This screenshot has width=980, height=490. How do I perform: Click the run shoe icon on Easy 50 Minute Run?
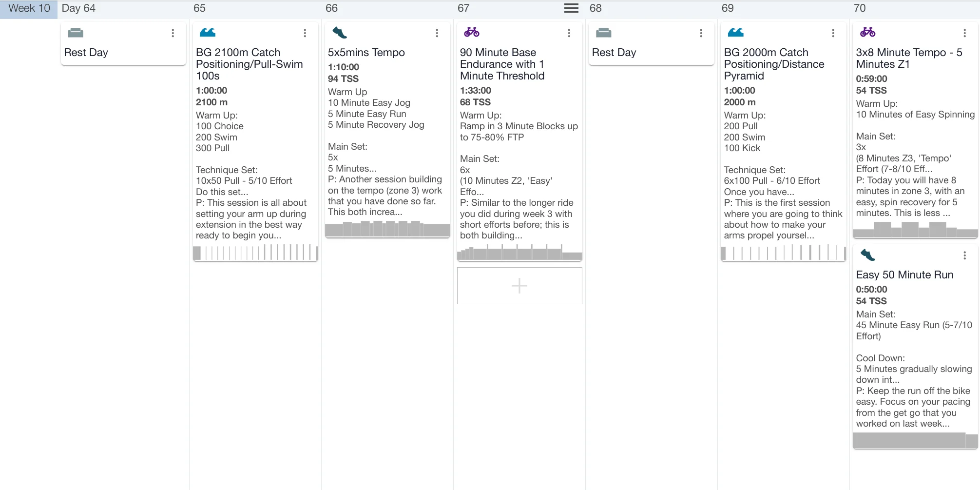867,255
